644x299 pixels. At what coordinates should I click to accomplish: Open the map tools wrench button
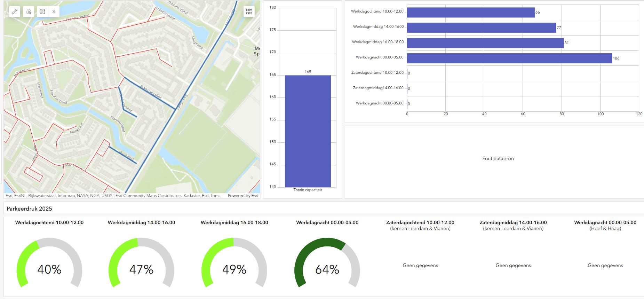point(15,11)
